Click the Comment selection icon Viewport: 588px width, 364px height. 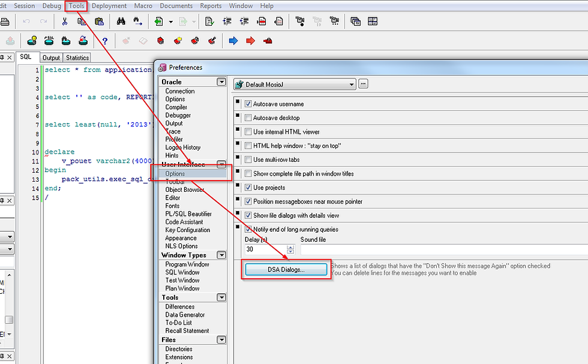[262, 22]
